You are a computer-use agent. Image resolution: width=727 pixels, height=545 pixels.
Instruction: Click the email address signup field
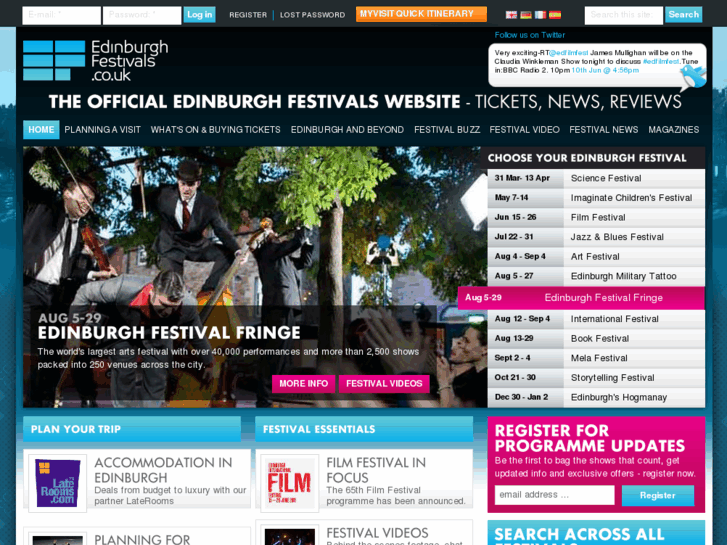(x=555, y=495)
